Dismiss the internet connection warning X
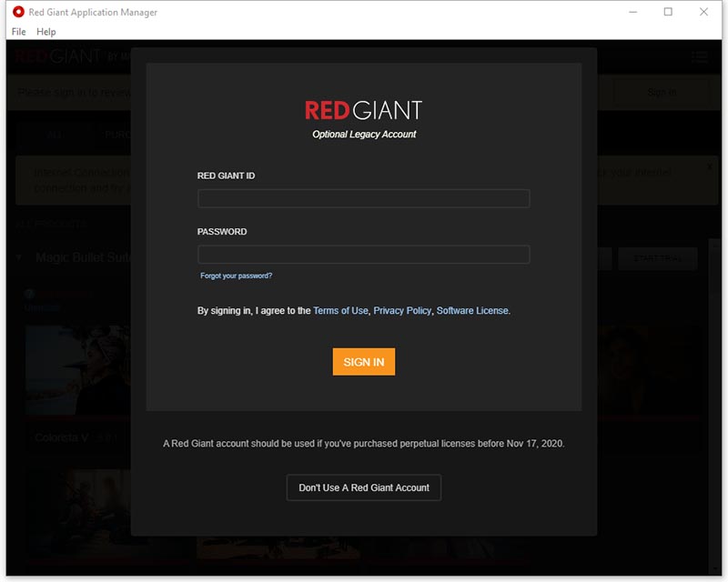728x582 pixels. (710, 166)
